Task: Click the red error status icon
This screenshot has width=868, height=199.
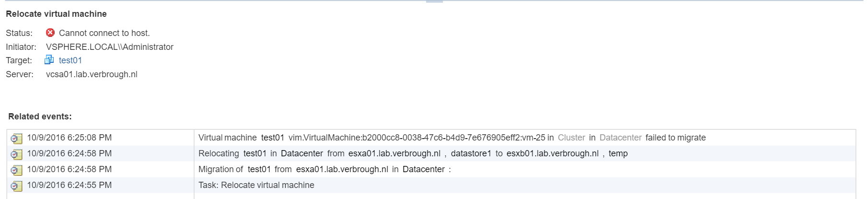Action: coord(50,33)
